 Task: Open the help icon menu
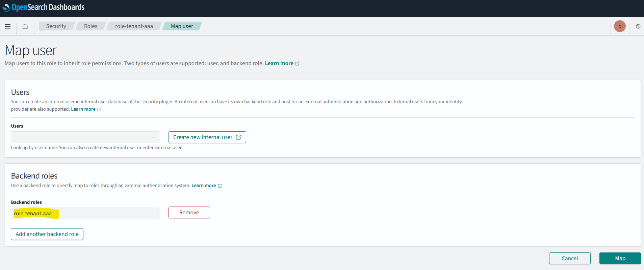click(638, 26)
